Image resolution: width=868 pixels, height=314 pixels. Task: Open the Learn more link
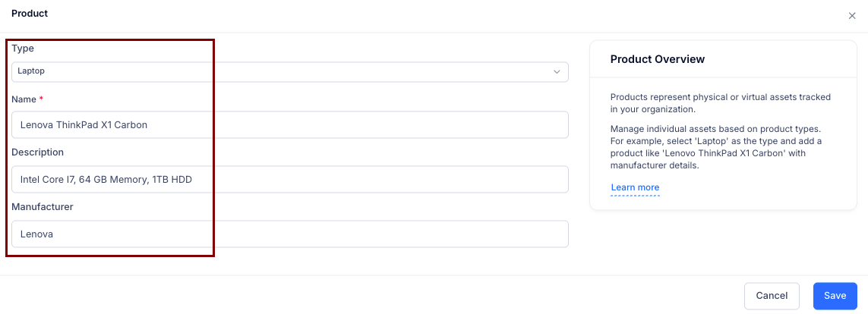pos(635,187)
